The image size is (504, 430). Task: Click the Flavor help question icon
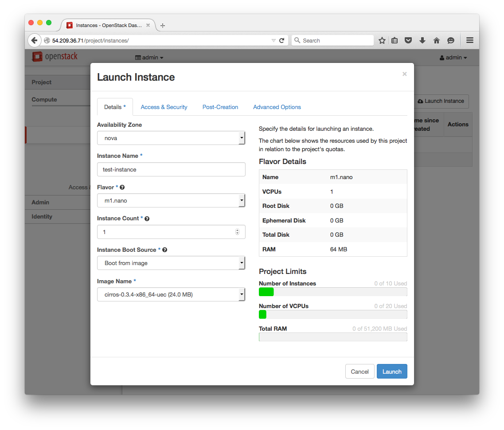pyautogui.click(x=122, y=188)
